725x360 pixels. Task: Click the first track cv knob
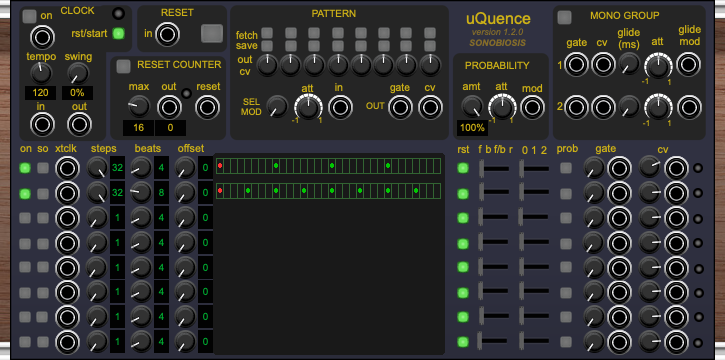650,168
